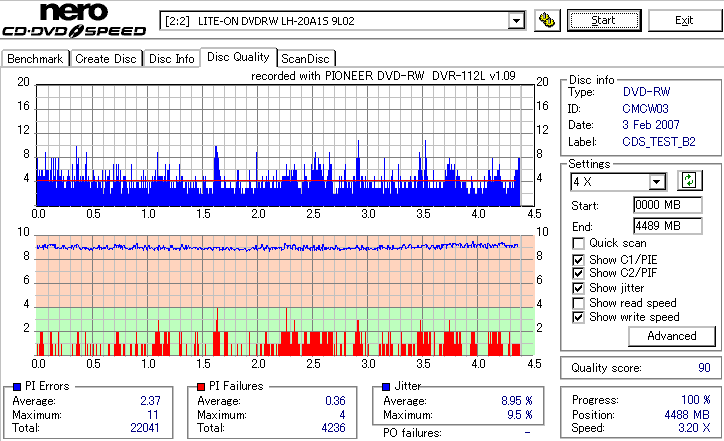724x441 pixels.
Task: Expand the 4 X speed dropdown
Action: (x=656, y=182)
